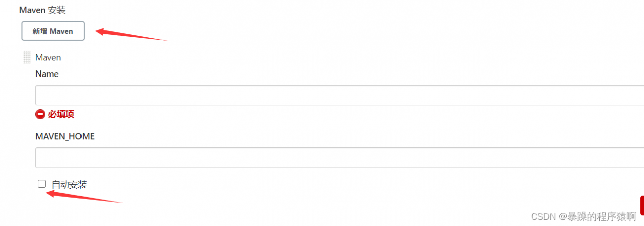Click the Name field label
The width and height of the screenshot is (644, 226).
point(47,74)
